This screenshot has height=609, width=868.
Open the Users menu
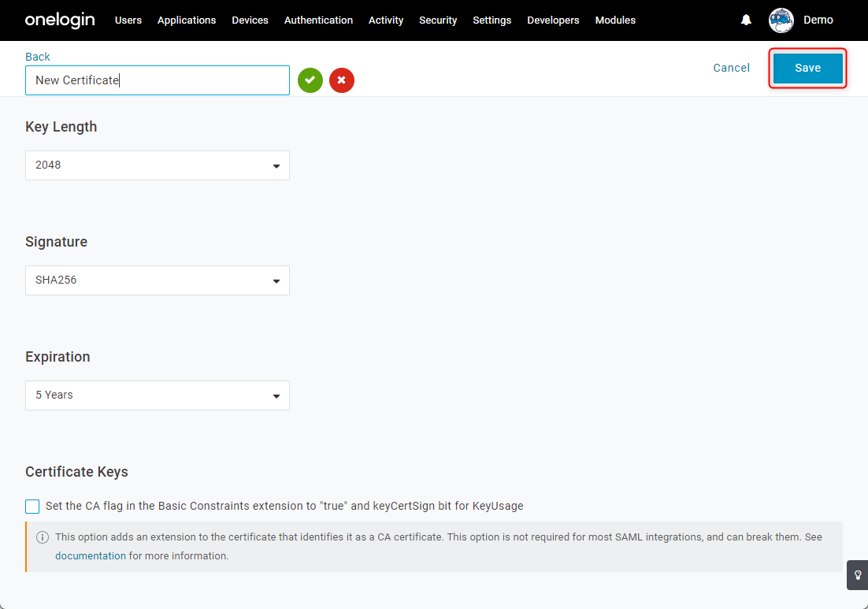pyautogui.click(x=128, y=20)
